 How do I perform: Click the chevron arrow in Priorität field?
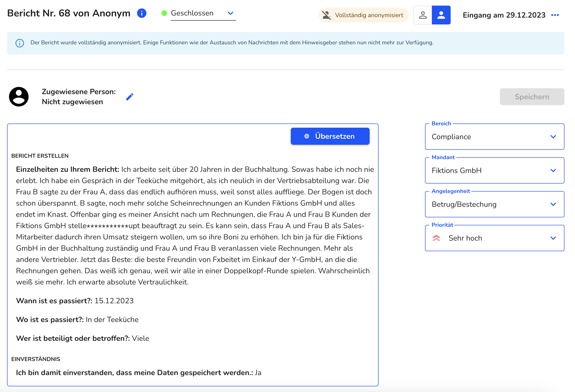tap(553, 238)
